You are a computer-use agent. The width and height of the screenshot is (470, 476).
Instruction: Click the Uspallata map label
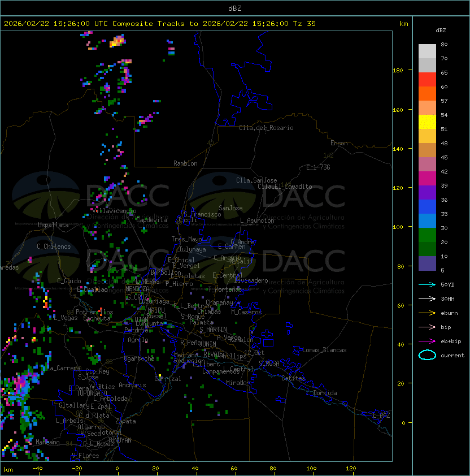pos(53,225)
